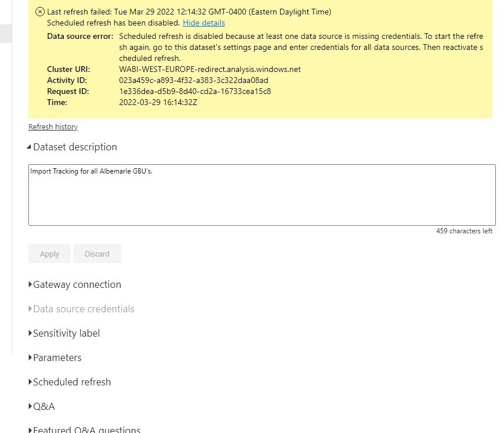Click the Cluster URI value WABI-WEST-EUROPE-redirect.analysis.windows.net
Viewport: 504px width, 433px height.
(x=210, y=69)
